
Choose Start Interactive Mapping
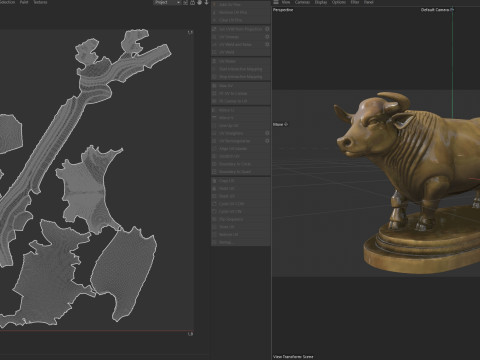(241, 69)
